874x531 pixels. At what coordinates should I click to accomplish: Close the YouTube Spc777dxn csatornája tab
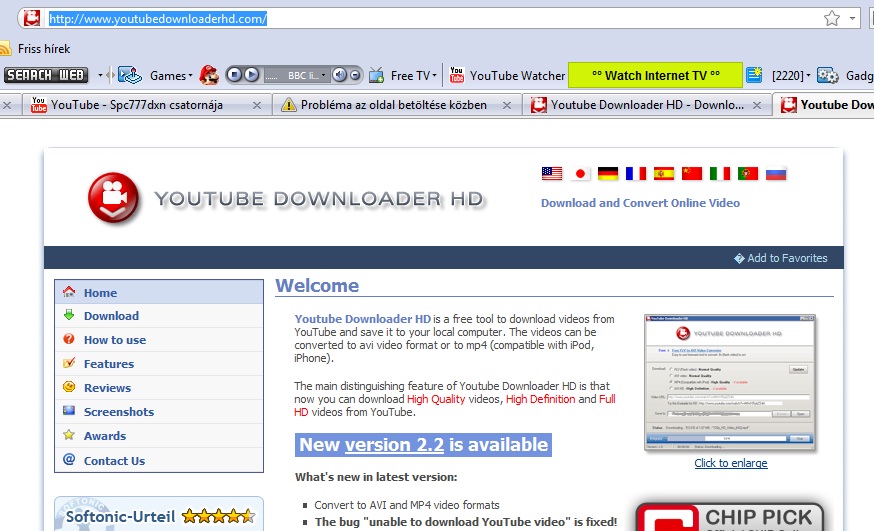257,105
